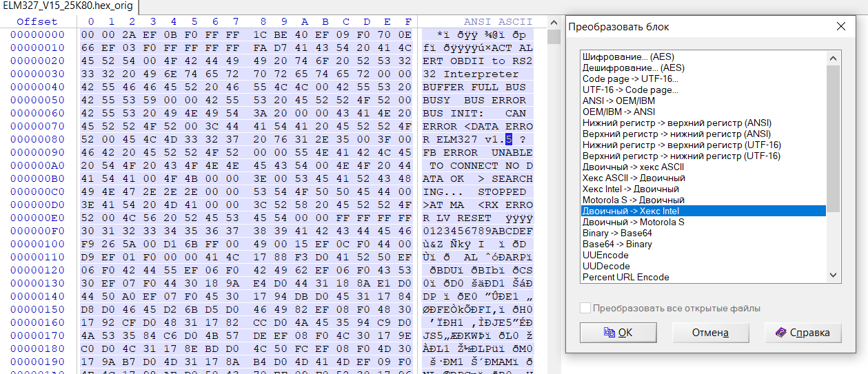This screenshot has width=868, height=374.
Task: Click the conversion list scrollbar thumb
Action: coord(834,138)
